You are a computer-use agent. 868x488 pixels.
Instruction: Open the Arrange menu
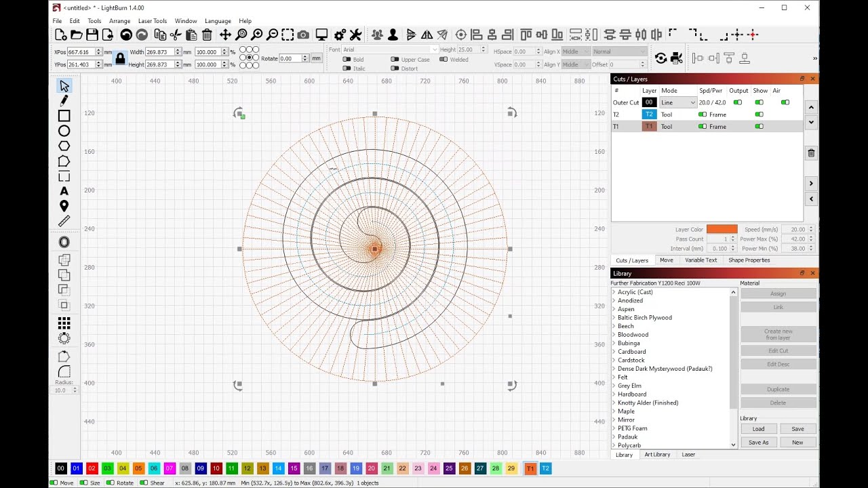point(119,21)
